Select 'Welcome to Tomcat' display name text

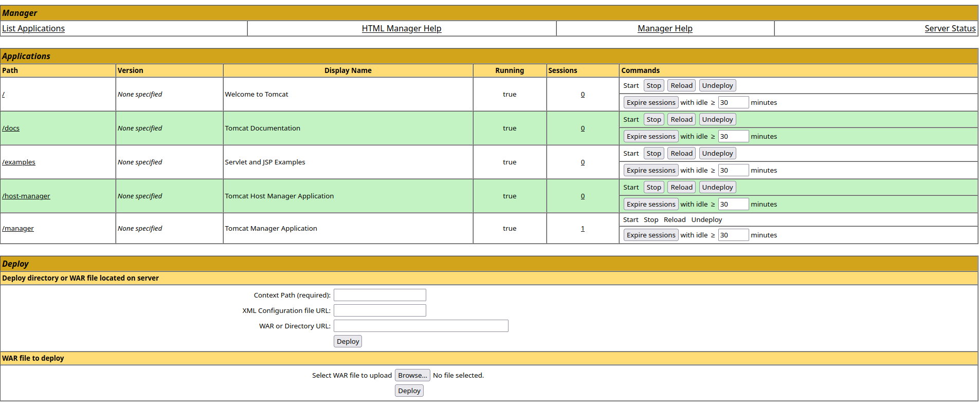pos(257,95)
